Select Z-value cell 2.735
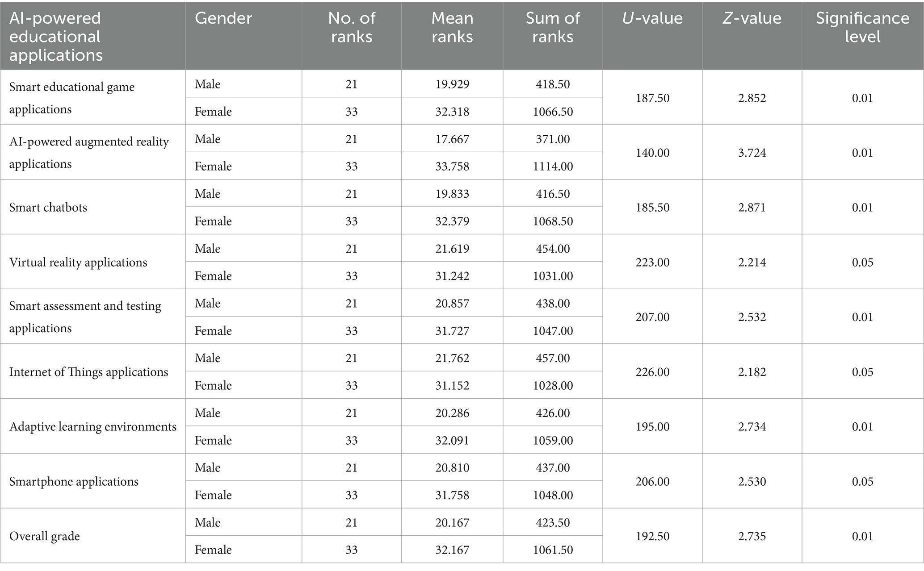 point(752,536)
